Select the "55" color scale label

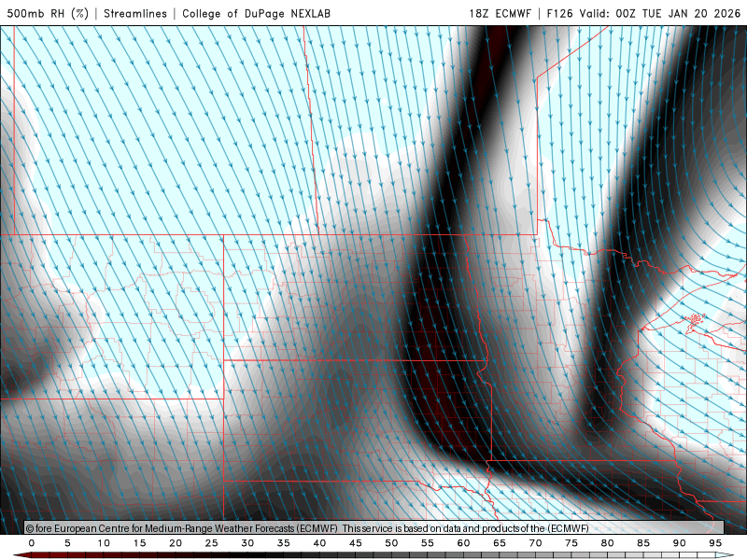click(428, 543)
